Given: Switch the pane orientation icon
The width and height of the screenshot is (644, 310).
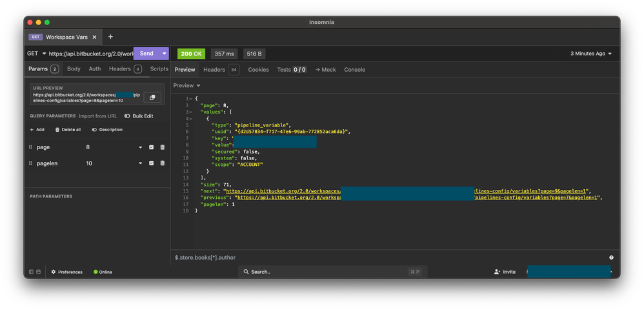Looking at the screenshot, I should [x=39, y=272].
